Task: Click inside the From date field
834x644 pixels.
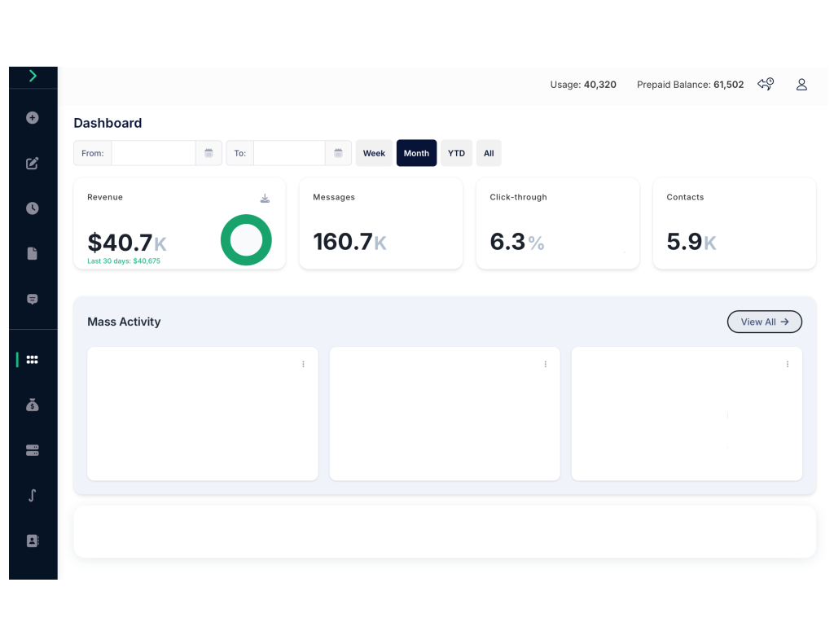Action: pyautogui.click(x=153, y=153)
